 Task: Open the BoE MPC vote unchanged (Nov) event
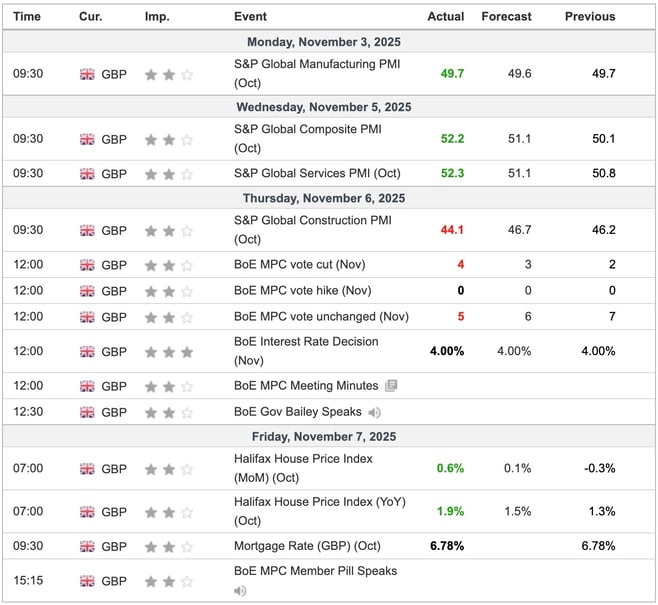point(321,317)
